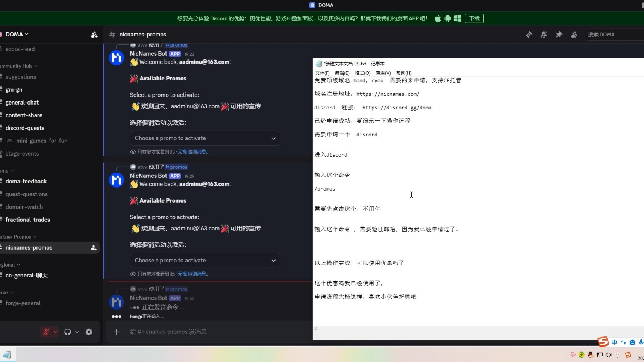This screenshot has width=644, height=362.
Task: Open 格式(O) menu in Notepad
Action: 362,73
